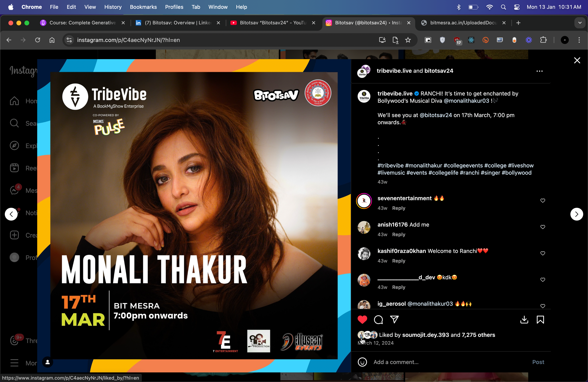Like the d_dev comment
This screenshot has width=588, height=382.
(543, 280)
